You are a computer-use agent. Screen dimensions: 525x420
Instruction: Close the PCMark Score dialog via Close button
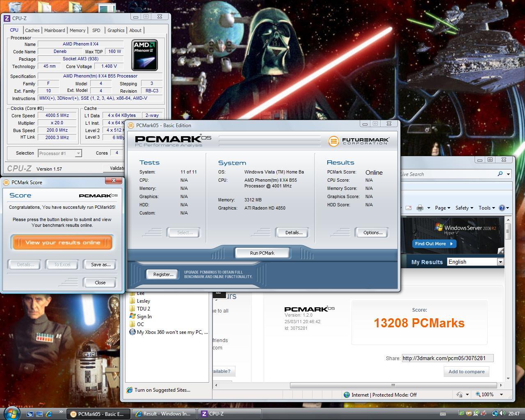pyautogui.click(x=100, y=283)
